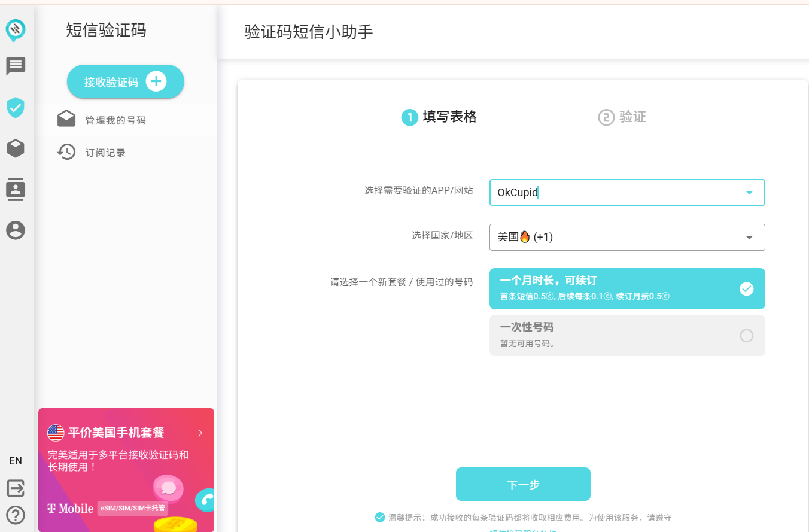The width and height of the screenshot is (809, 532).
Task: Click the phone call icon on banner
Action: (205, 500)
